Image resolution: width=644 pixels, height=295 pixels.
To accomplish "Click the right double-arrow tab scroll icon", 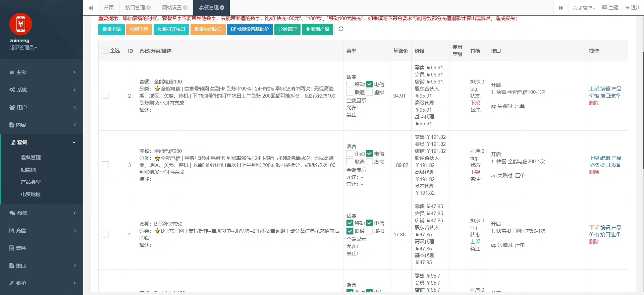I will (x=561, y=8).
